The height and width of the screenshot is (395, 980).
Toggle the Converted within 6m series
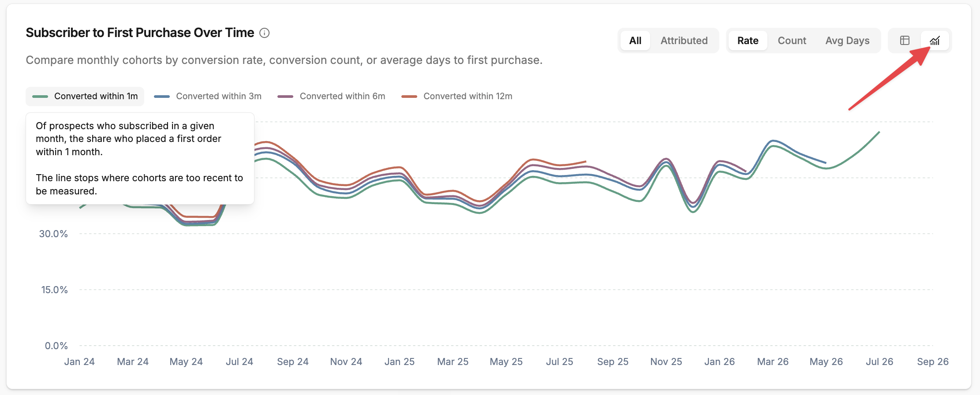point(331,96)
